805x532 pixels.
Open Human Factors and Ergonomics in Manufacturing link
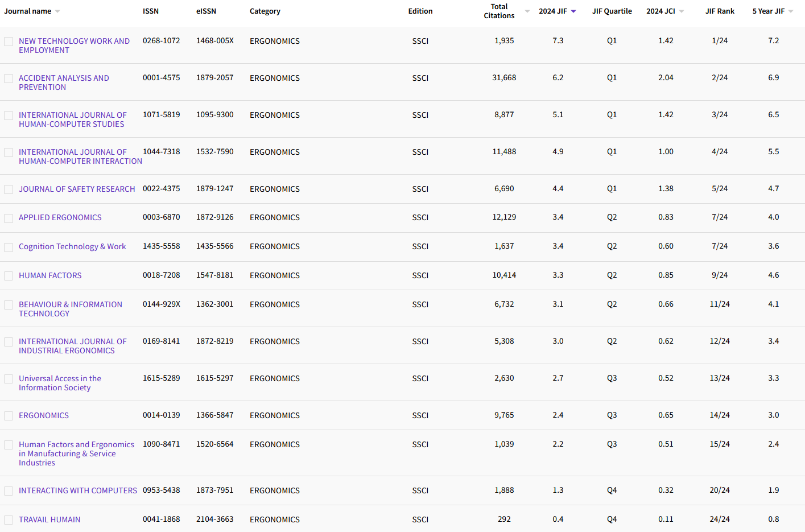tap(76, 453)
